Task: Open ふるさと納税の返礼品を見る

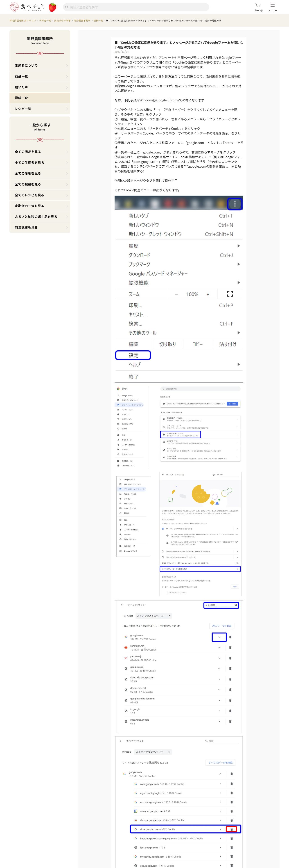Action: [40, 217]
